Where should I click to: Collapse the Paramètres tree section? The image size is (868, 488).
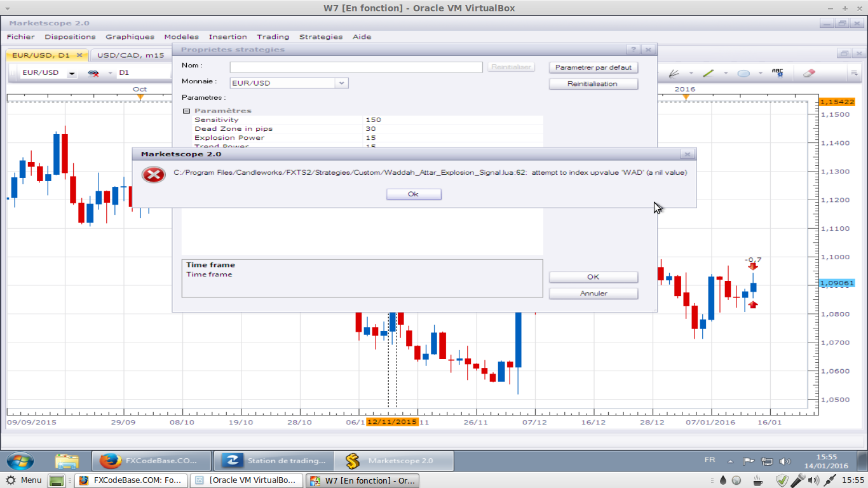[x=187, y=111]
